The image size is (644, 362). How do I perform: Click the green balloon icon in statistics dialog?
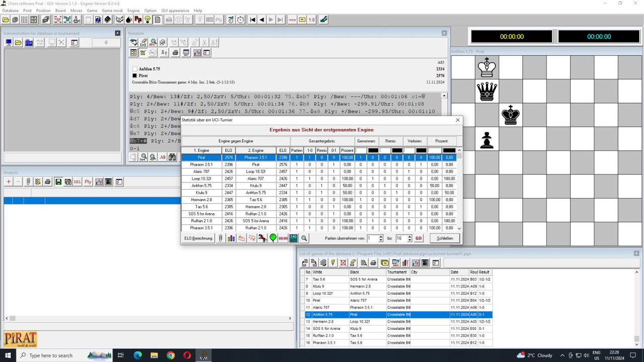(273, 238)
